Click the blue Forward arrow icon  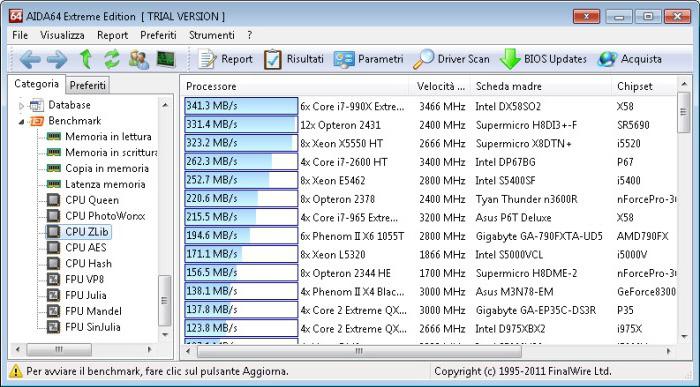point(57,59)
